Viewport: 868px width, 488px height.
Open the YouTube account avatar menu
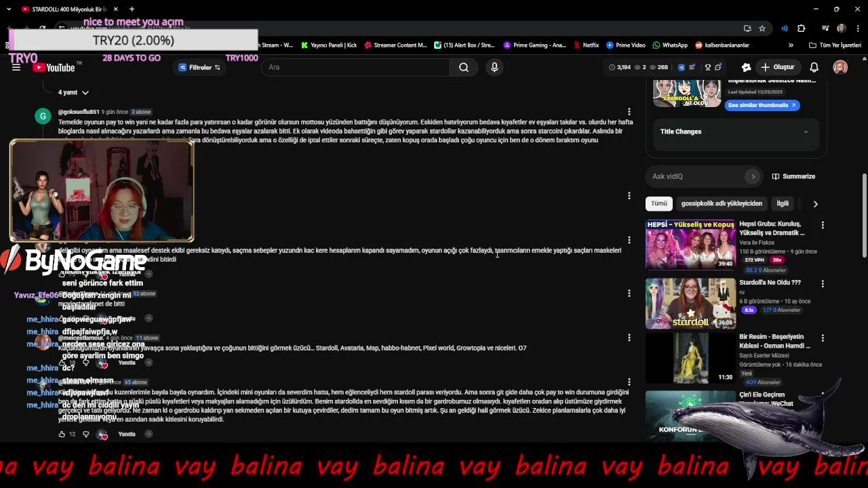click(840, 67)
